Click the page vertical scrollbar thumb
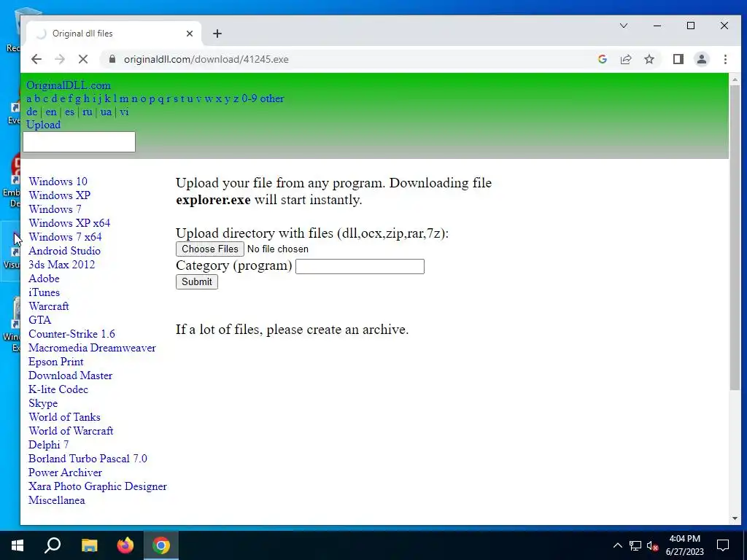This screenshot has width=747, height=560. tap(735, 238)
